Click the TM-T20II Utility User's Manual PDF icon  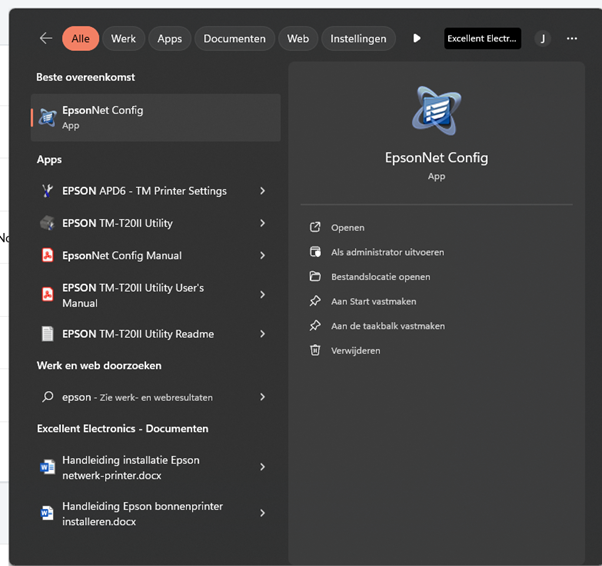point(47,294)
